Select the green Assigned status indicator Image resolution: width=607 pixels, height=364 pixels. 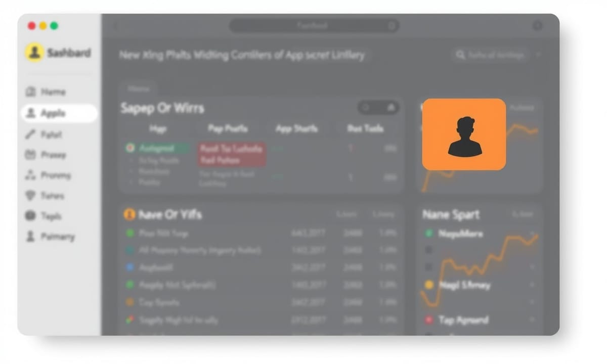[157, 148]
